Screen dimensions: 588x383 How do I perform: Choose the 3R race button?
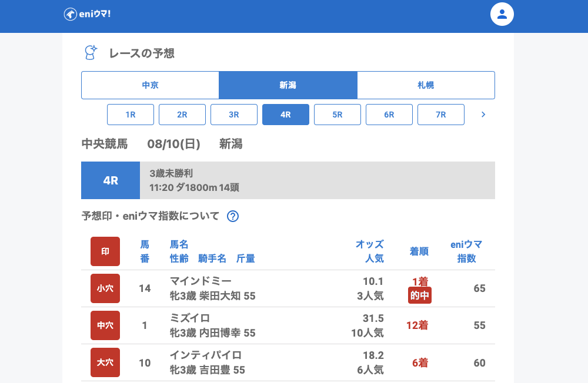tap(234, 115)
